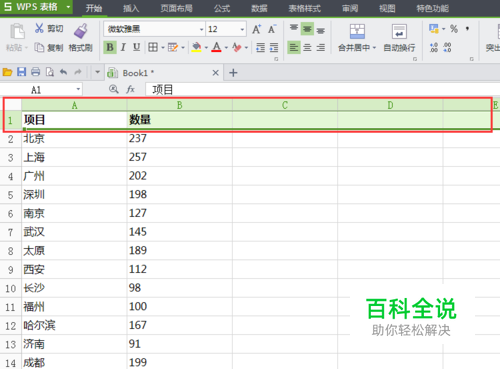Apply percent style format
The width and height of the screenshot is (500, 369).
coord(454,29)
